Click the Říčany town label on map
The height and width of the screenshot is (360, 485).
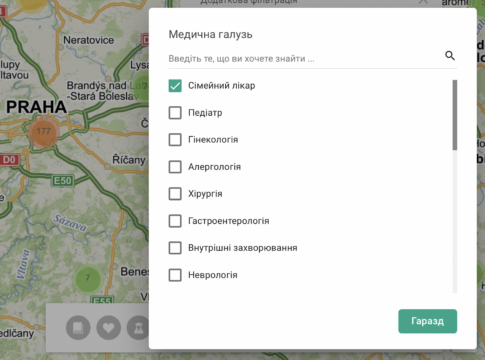pyautogui.click(x=129, y=160)
